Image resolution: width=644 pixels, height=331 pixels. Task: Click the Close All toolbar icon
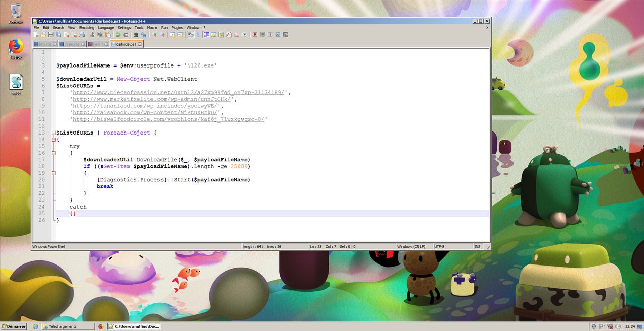74,35
